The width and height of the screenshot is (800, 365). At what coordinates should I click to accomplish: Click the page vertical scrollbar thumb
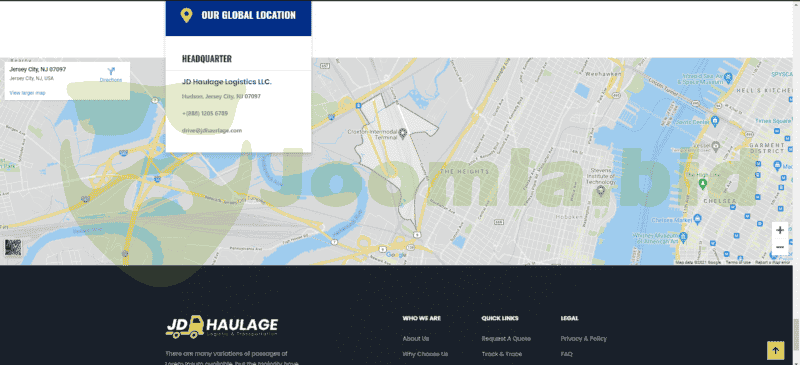coord(796,334)
